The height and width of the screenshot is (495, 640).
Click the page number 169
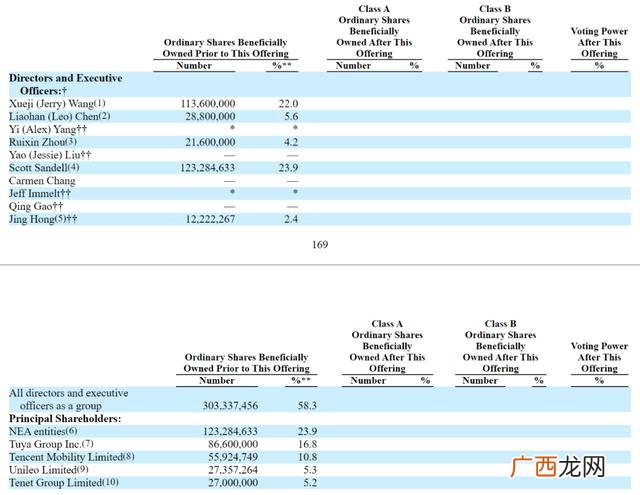click(320, 244)
